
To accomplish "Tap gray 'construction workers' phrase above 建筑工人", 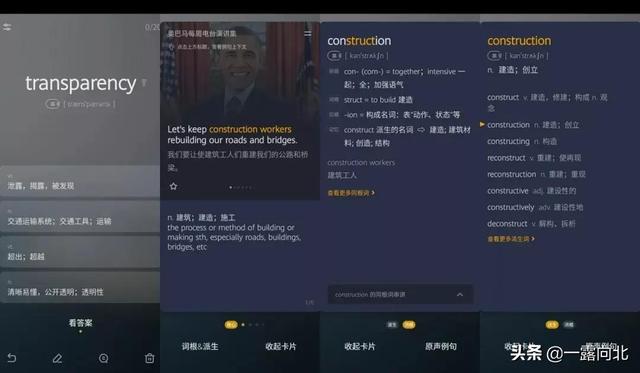I will point(361,162).
